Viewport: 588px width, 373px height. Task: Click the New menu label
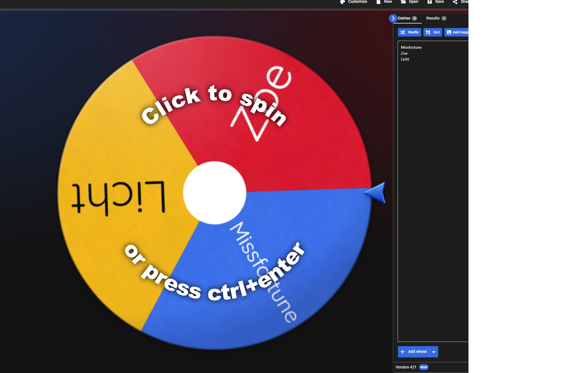388,2
